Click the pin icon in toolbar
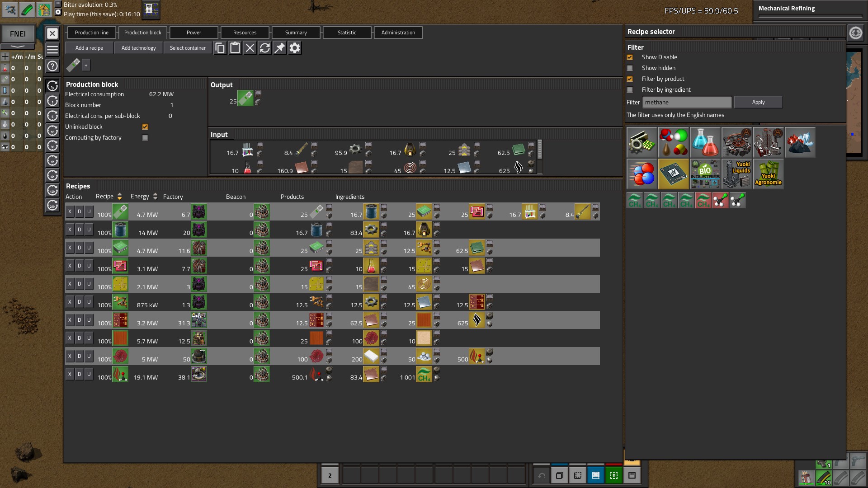 280,48
